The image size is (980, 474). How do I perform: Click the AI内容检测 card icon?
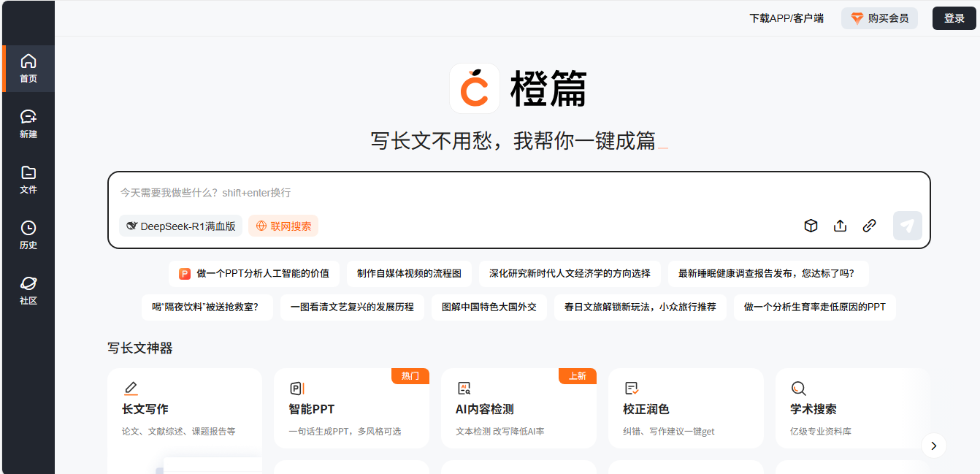[x=464, y=388]
